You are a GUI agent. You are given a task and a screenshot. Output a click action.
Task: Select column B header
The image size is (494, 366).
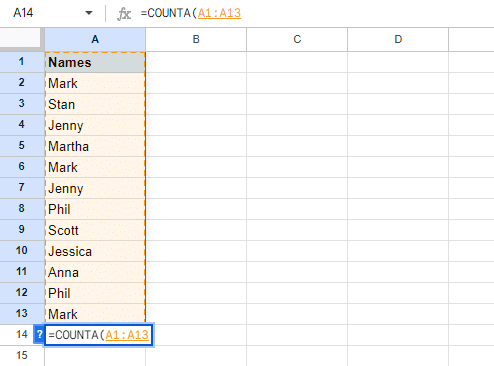196,39
